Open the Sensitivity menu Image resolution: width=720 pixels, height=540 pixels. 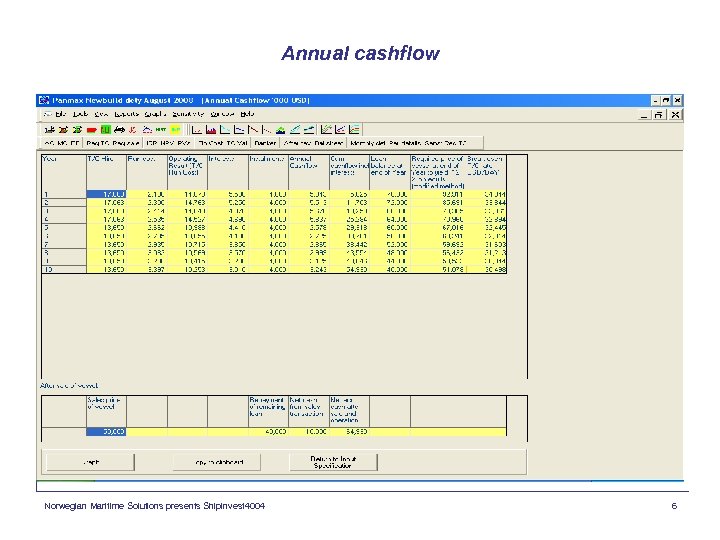pyautogui.click(x=188, y=114)
